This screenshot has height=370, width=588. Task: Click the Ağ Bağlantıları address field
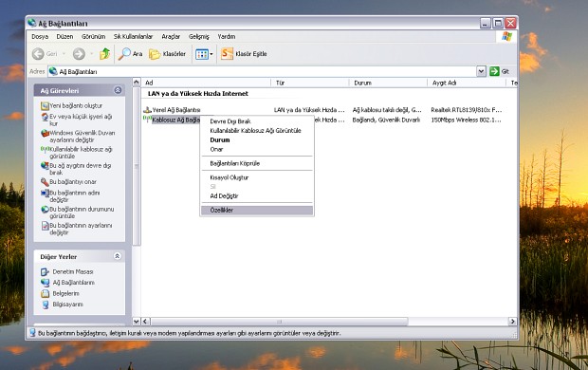click(263, 71)
